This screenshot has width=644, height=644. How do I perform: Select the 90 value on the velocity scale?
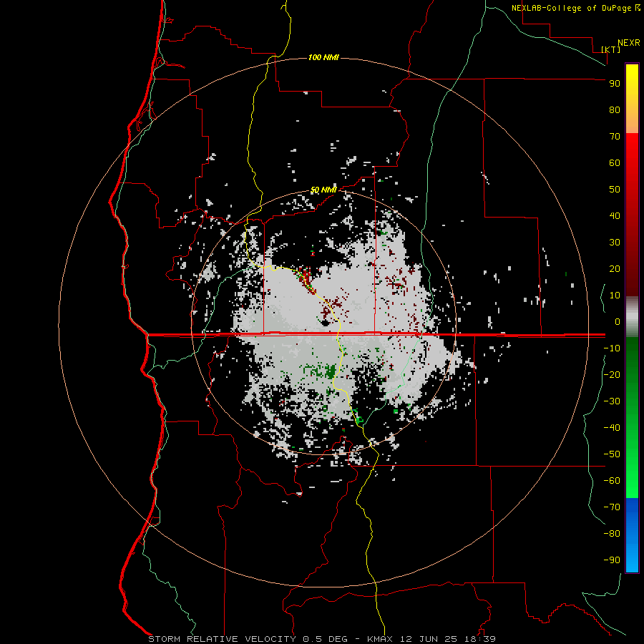pyautogui.click(x=615, y=84)
